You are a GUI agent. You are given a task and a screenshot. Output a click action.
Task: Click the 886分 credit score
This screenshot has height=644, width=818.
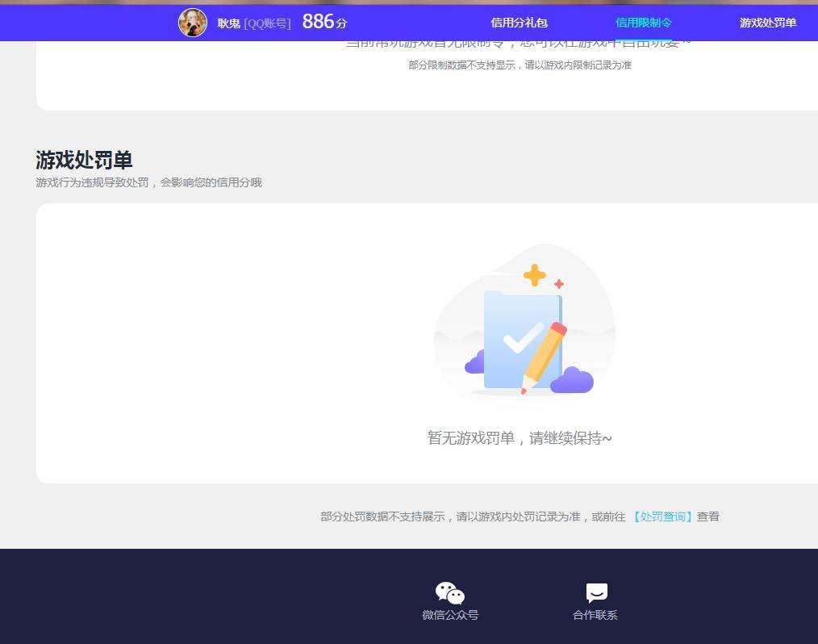tap(324, 22)
